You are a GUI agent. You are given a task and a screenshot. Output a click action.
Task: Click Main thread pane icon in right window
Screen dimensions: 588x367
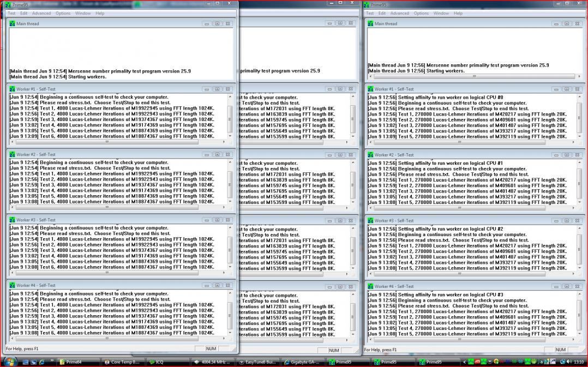370,23
